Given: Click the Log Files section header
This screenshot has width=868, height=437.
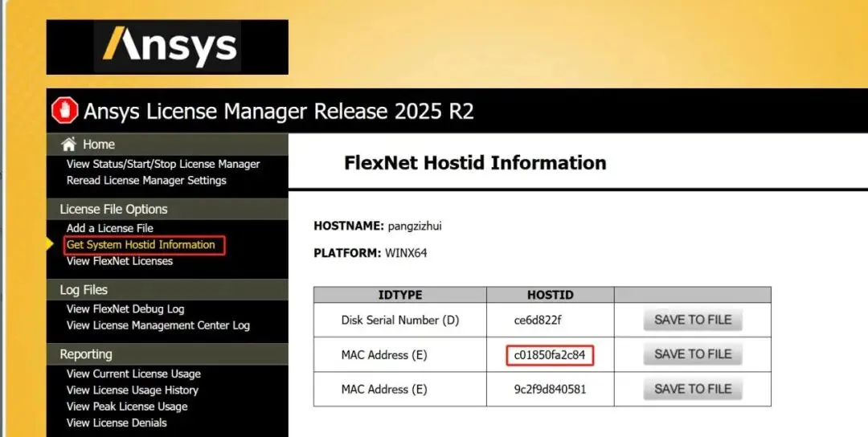Looking at the screenshot, I should tap(167, 290).
